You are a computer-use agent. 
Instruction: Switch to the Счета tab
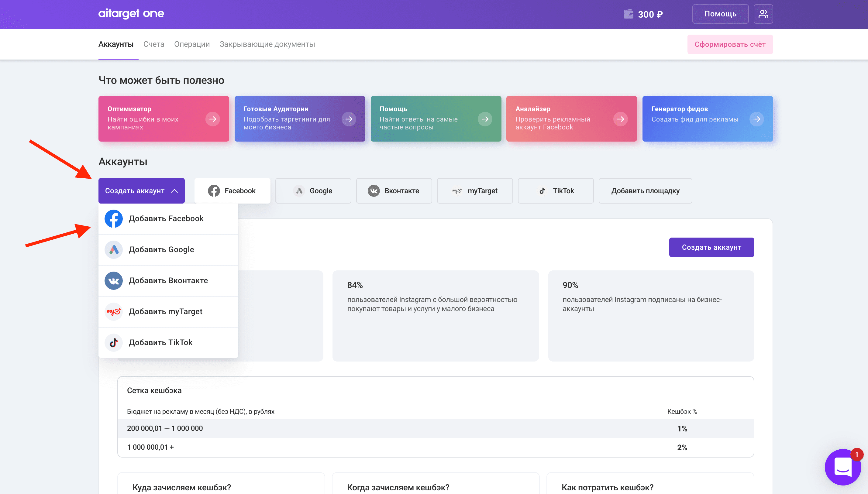click(x=154, y=44)
